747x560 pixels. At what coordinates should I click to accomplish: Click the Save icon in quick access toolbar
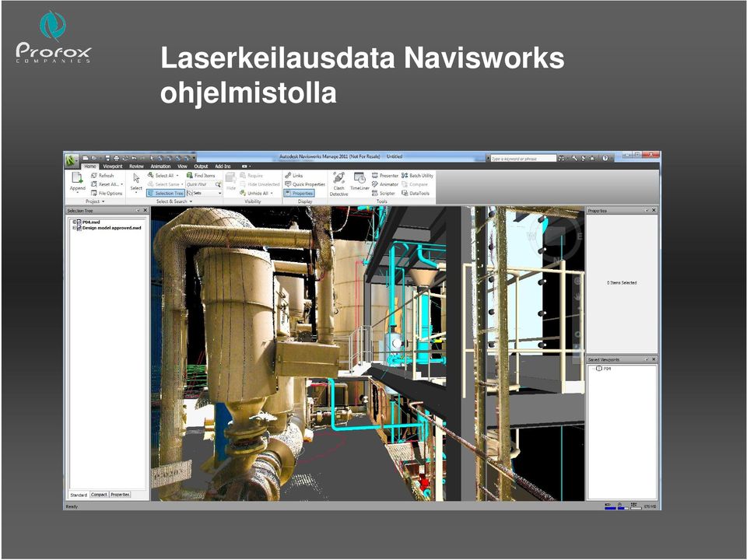[107, 158]
